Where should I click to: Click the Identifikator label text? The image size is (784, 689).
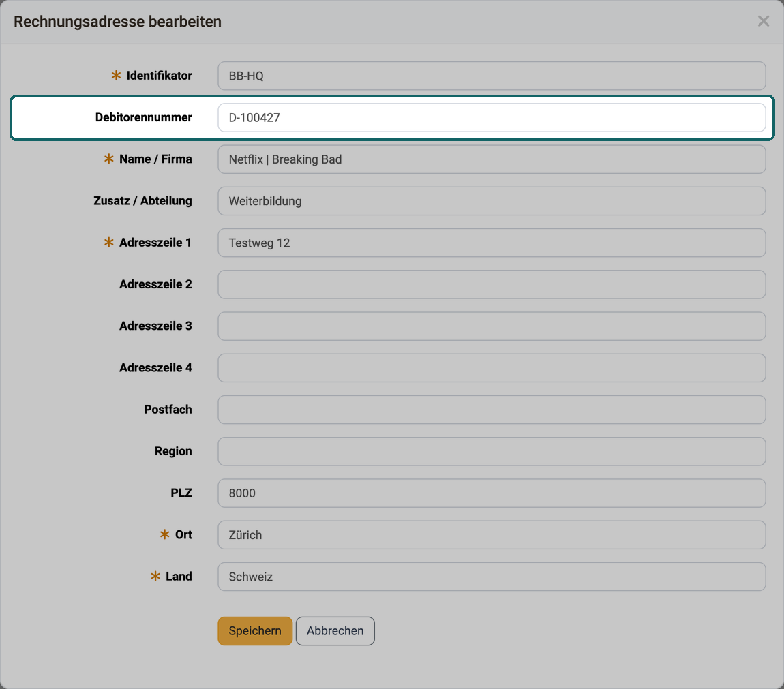pyautogui.click(x=159, y=76)
